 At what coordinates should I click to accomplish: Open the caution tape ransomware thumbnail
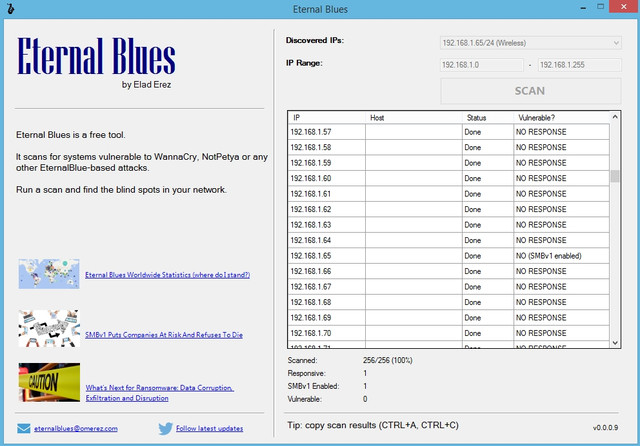49,382
